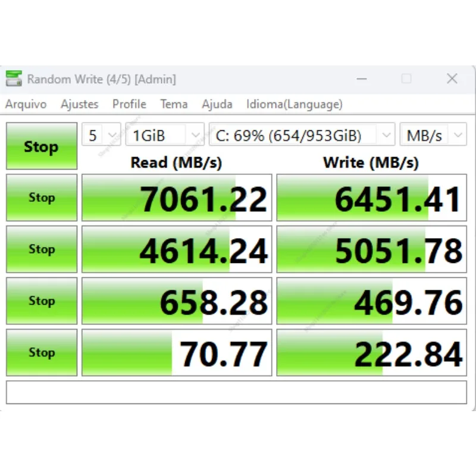The height and width of the screenshot is (476, 476).
Task: Open the Idioma(Language) menu
Action: click(x=295, y=104)
